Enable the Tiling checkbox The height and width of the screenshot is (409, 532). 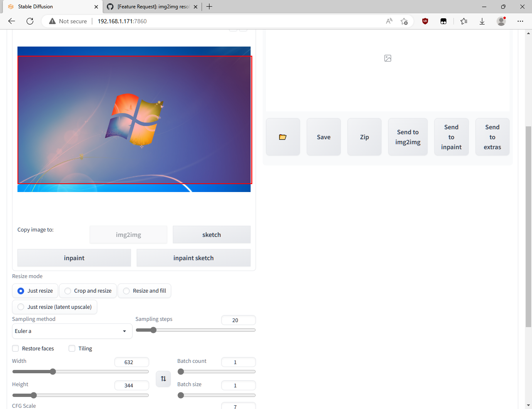pos(72,348)
